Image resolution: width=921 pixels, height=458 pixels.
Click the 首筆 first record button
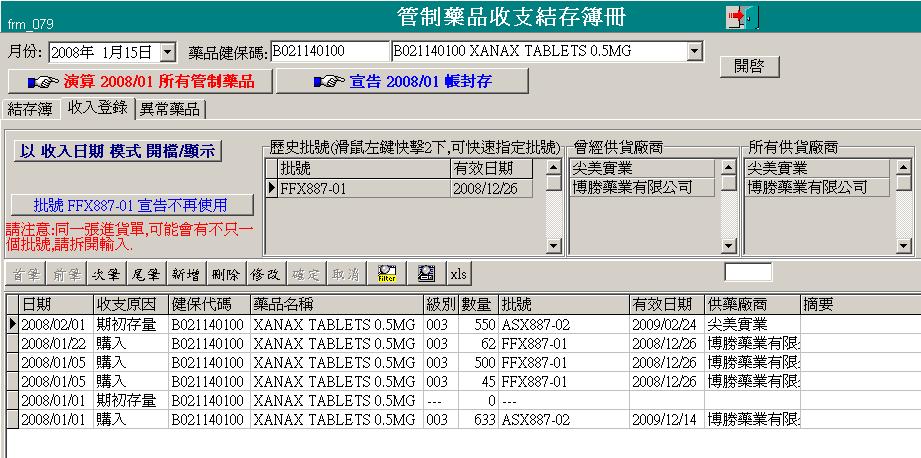pyautogui.click(x=26, y=274)
